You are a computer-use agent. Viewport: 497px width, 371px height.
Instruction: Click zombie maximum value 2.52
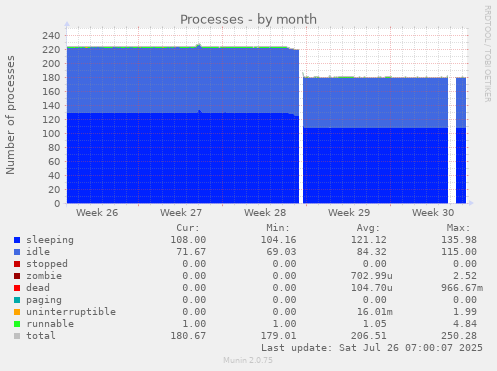pos(465,276)
